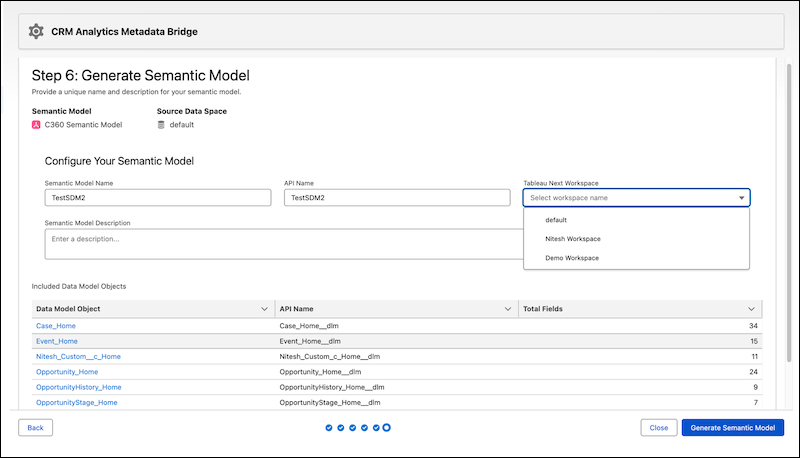Click the Back button

click(x=35, y=427)
